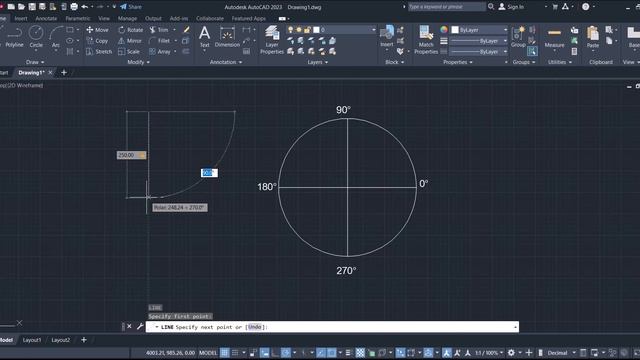Click Sign In
The image size is (640, 360).
pyautogui.click(x=511, y=7)
